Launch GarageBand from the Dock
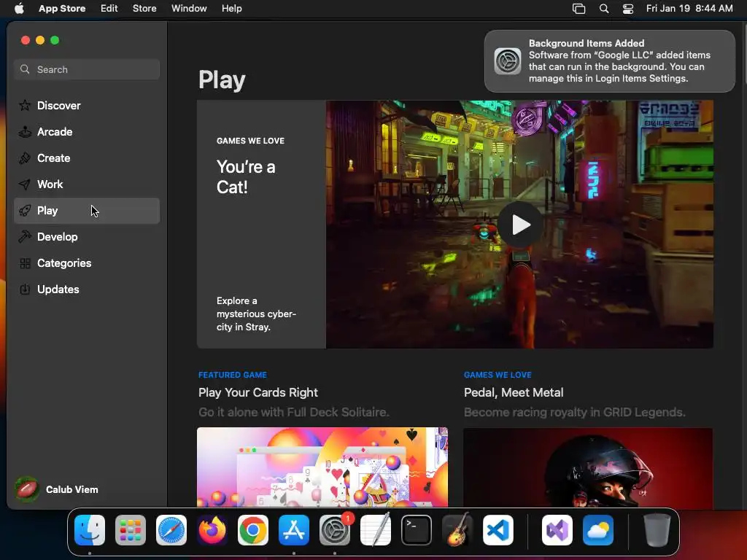This screenshot has width=747, height=560. 457,530
